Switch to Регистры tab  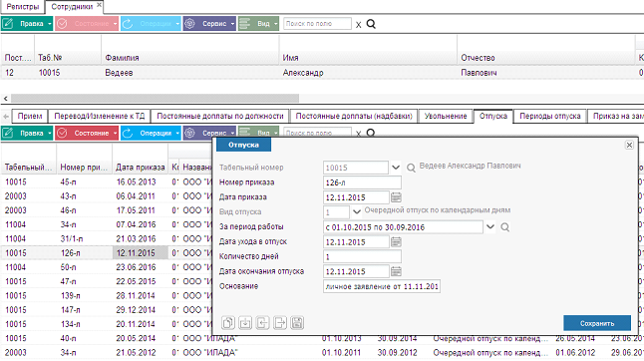[x=23, y=7]
